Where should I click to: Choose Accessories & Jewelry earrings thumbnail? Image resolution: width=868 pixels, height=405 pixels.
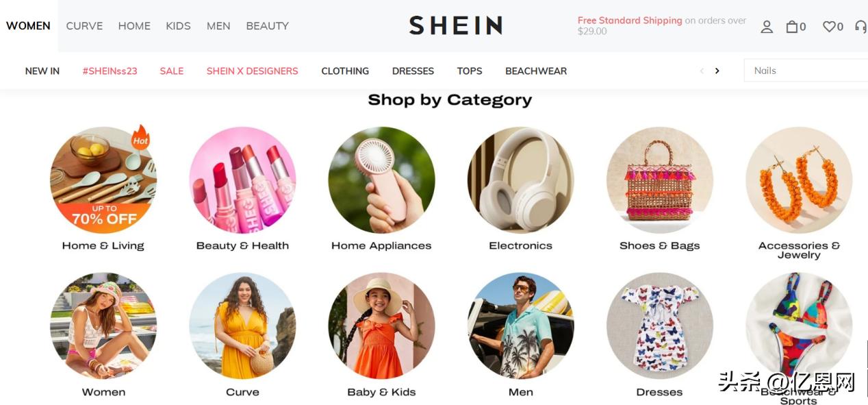pyautogui.click(x=799, y=180)
